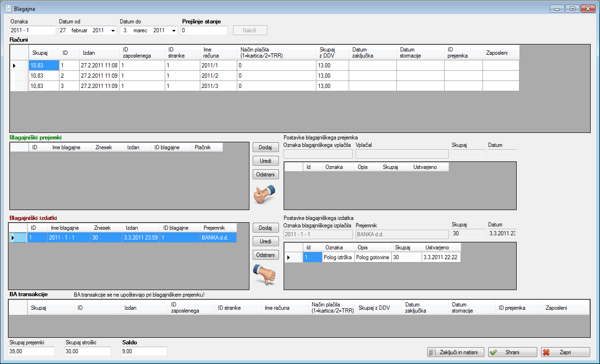This screenshot has width=600, height=364.
Task: Click Odstrani for Blagajniški prejemki
Action: point(265,175)
